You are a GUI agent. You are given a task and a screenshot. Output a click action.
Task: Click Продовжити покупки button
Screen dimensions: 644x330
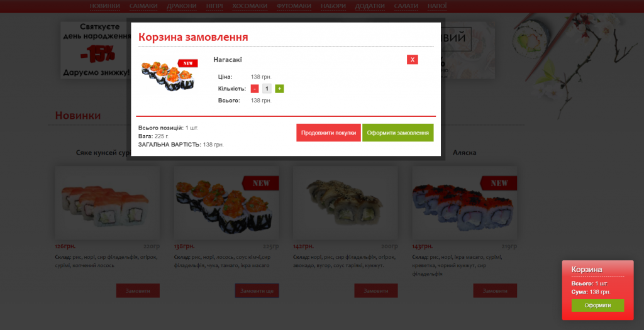328,133
